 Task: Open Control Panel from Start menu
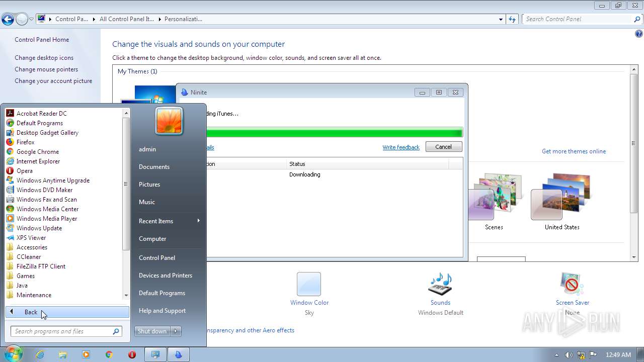(157, 258)
